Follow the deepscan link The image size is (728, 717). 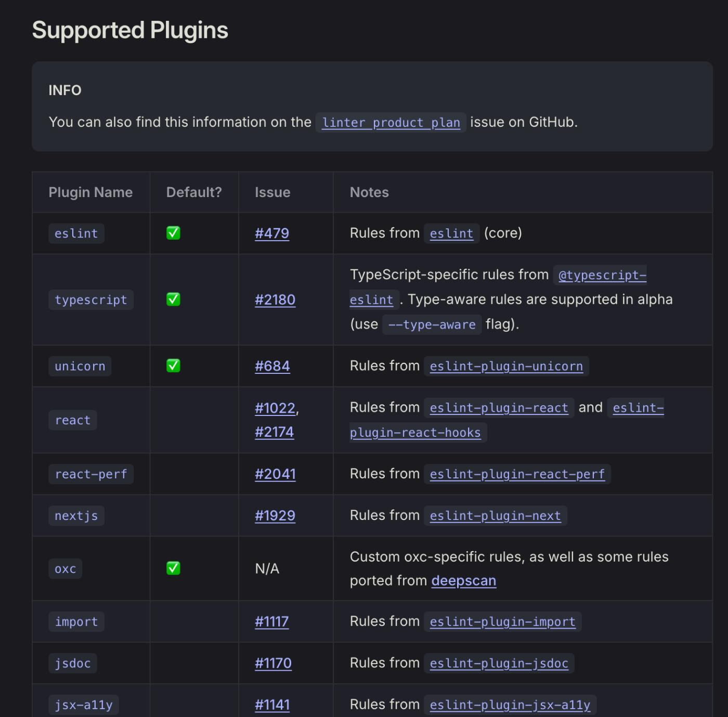tap(463, 581)
